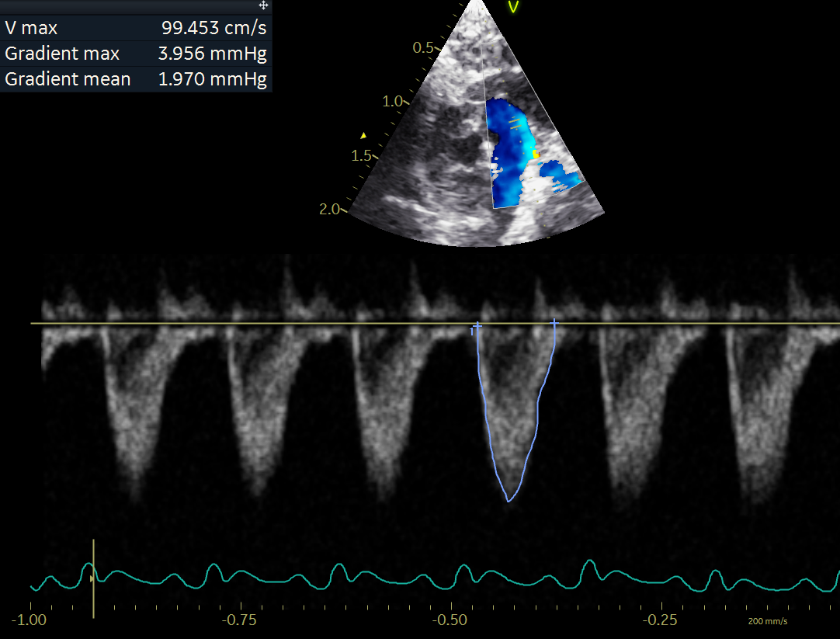Click the 2.0 depth scale label
Screen dimensions: 840x639
[329, 209]
